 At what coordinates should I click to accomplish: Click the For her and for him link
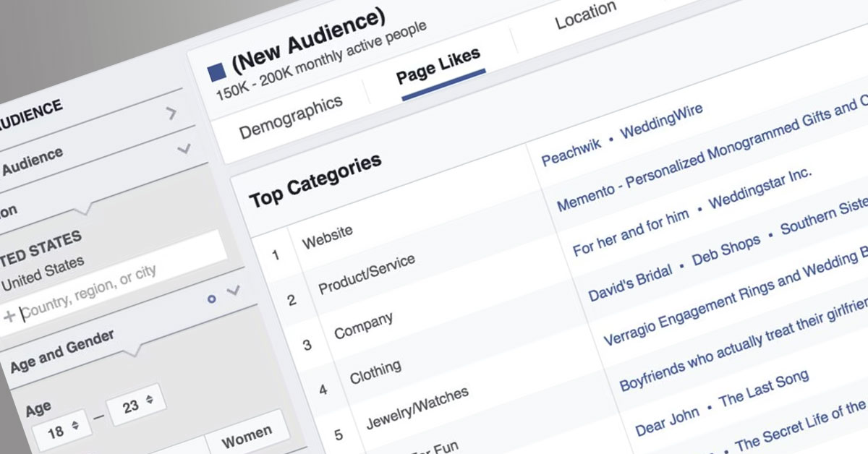631,233
